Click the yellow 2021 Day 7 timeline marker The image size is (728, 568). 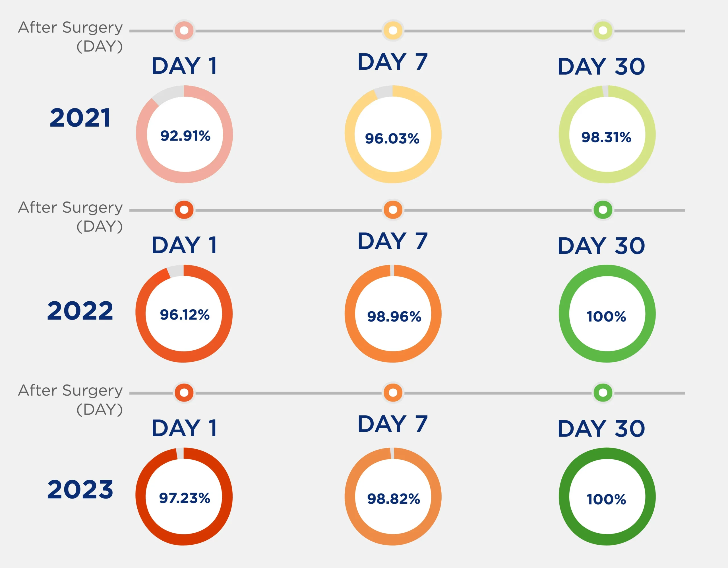(393, 31)
